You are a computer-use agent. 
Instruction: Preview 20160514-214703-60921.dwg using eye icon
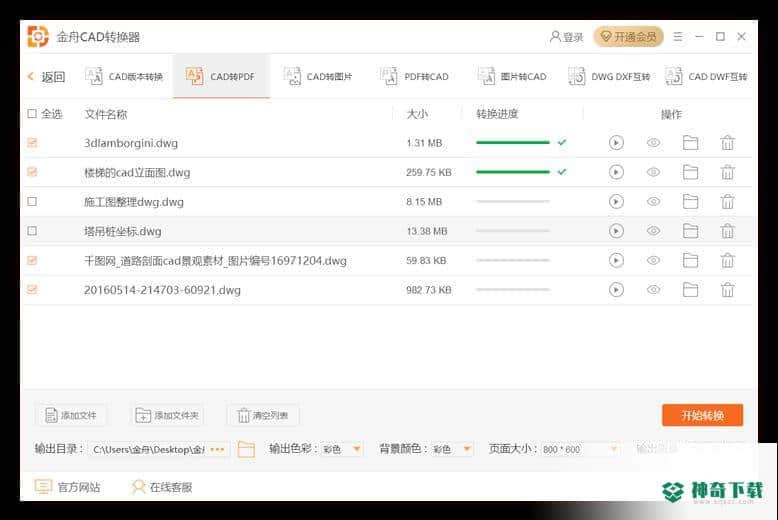tap(653, 289)
